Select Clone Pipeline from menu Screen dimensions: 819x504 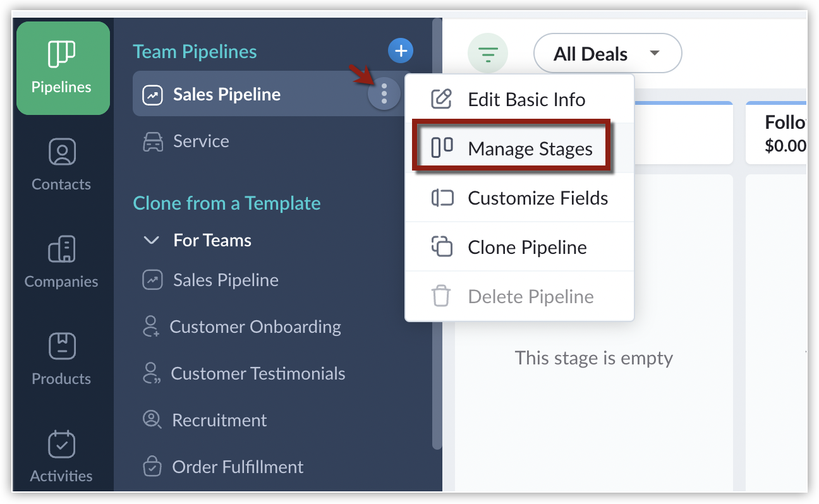(x=519, y=247)
